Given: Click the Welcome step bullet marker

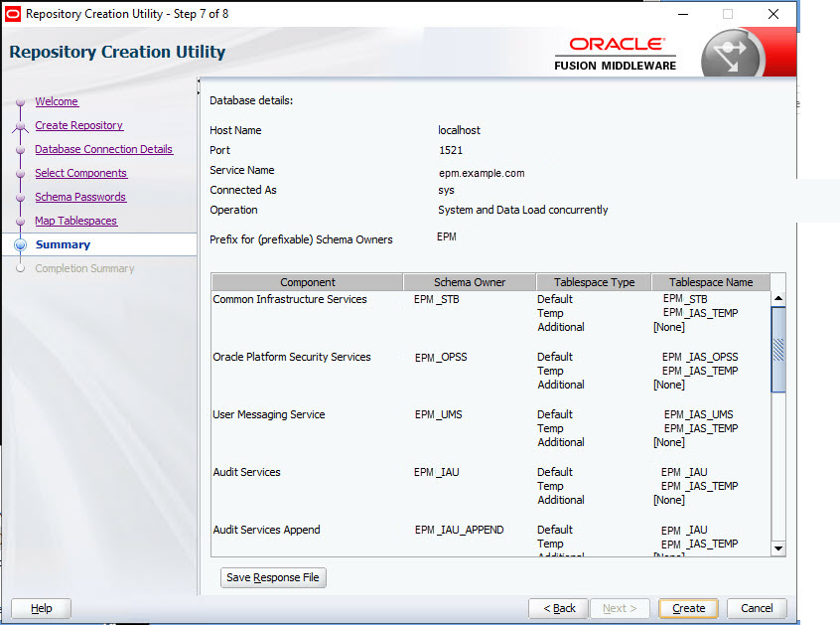Looking at the screenshot, I should click(21, 101).
